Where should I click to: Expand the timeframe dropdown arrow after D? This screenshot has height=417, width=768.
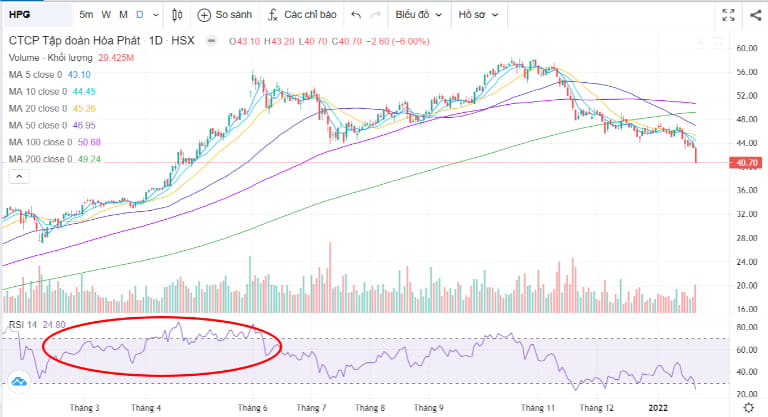(154, 15)
